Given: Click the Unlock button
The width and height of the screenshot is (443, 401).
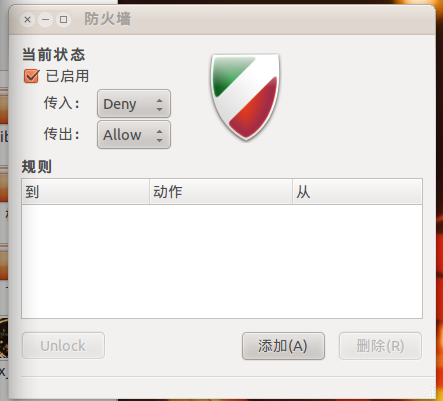Looking at the screenshot, I should coord(63,346).
